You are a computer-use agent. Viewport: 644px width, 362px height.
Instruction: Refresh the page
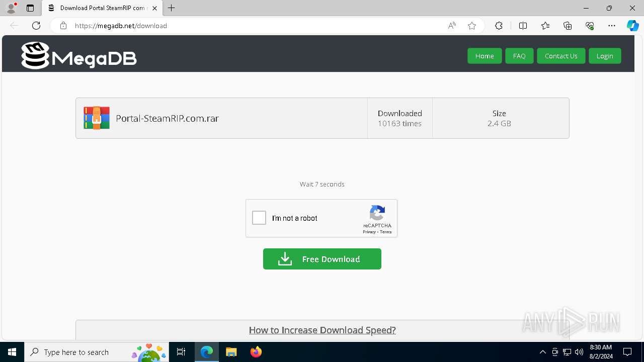[36, 26]
